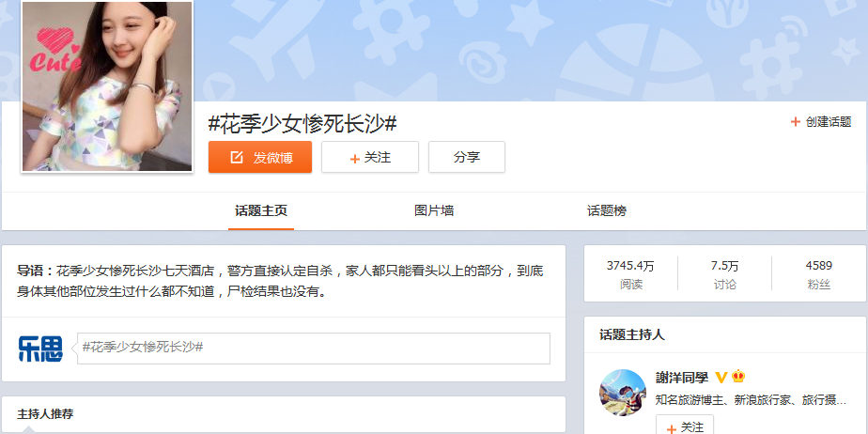Click the yellow V verification badge
Viewport: 868px width, 434px height.
coord(721,378)
